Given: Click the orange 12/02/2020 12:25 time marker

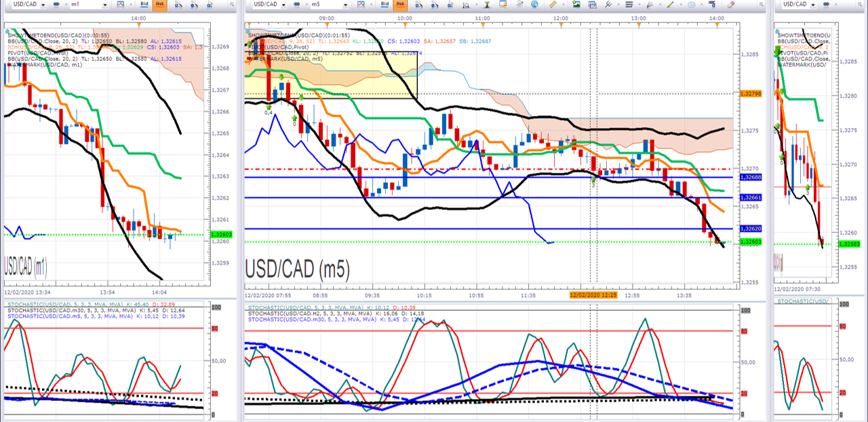Looking at the screenshot, I should point(594,295).
